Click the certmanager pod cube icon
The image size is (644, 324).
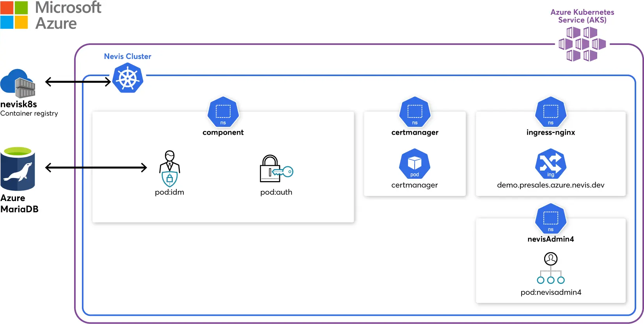tap(415, 164)
